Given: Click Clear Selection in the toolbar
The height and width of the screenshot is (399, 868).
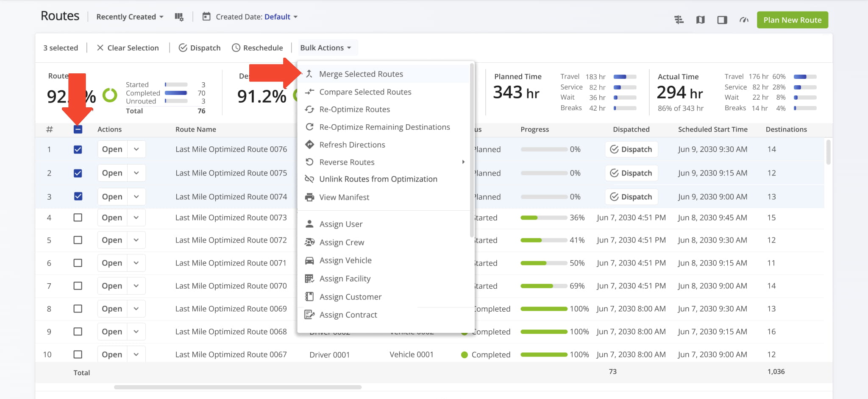Looking at the screenshot, I should [x=128, y=48].
